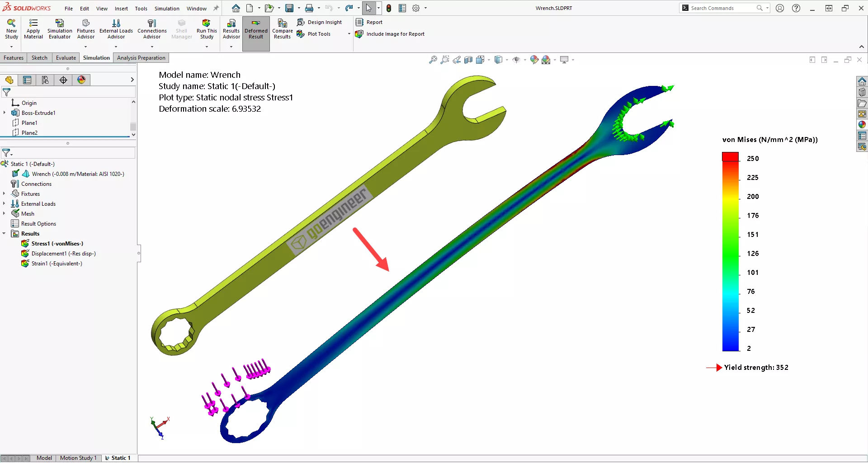
Task: Switch to the Analysis Preparation tab
Action: click(x=141, y=57)
